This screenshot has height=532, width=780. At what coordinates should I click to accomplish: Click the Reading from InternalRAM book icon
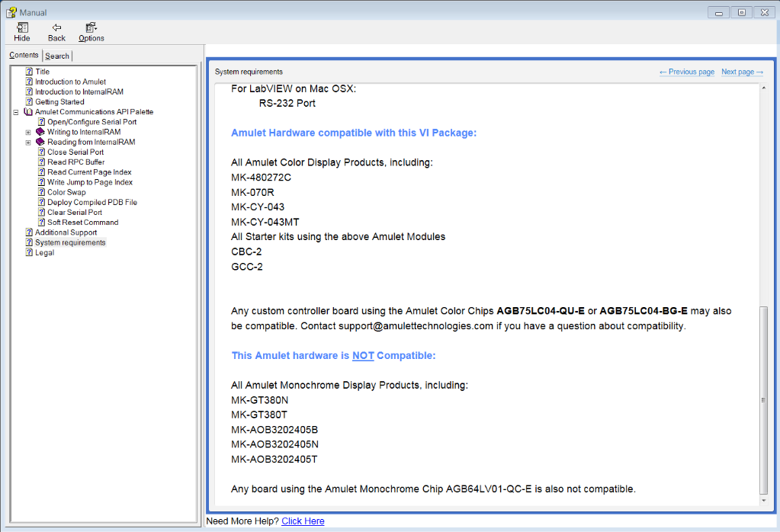point(40,142)
